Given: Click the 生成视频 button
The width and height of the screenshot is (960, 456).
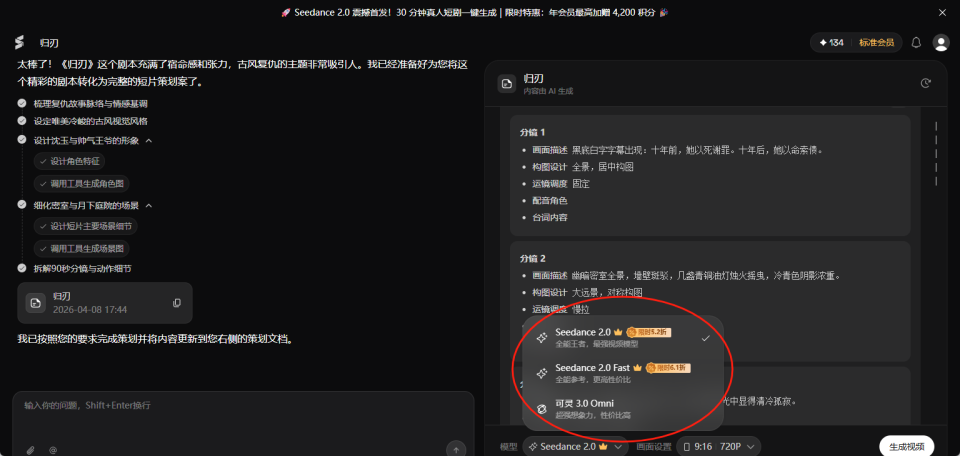Looking at the screenshot, I should point(907,446).
